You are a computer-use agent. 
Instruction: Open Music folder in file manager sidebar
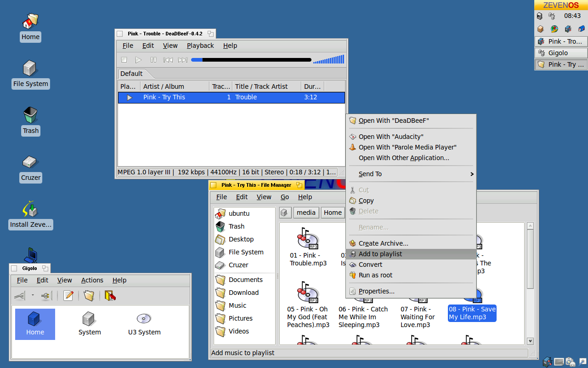[237, 305]
